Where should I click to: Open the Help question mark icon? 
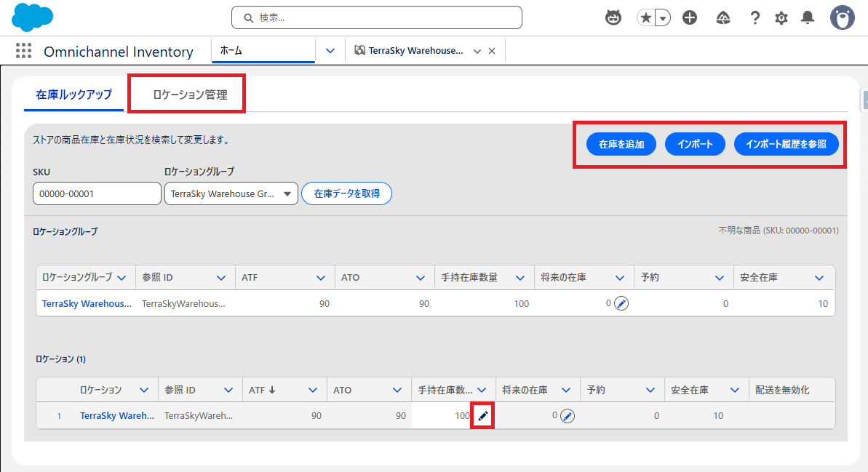pyautogui.click(x=755, y=18)
